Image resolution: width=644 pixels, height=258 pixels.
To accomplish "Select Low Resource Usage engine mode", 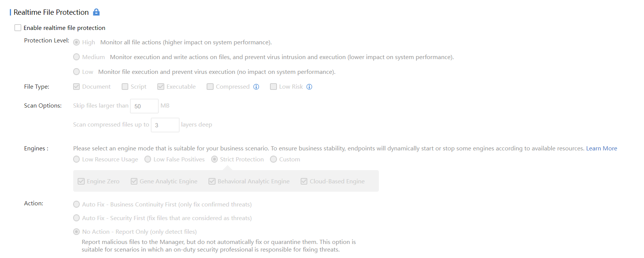I will click(77, 159).
